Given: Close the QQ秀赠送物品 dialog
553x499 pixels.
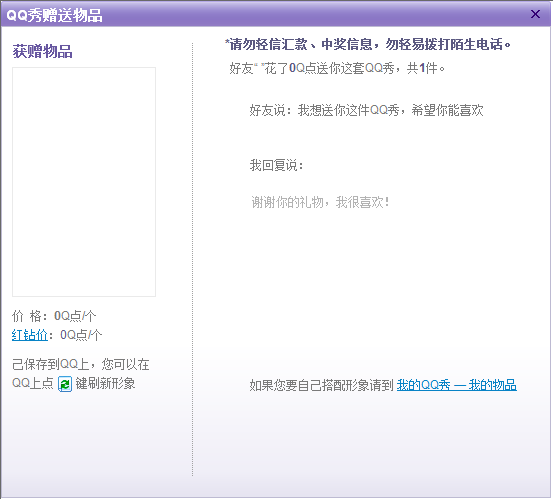Looking at the screenshot, I should [535, 14].
